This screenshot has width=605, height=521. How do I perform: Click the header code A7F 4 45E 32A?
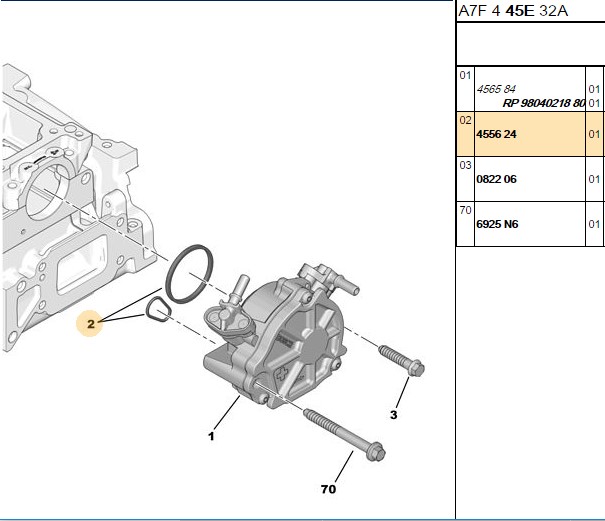[x=513, y=11]
